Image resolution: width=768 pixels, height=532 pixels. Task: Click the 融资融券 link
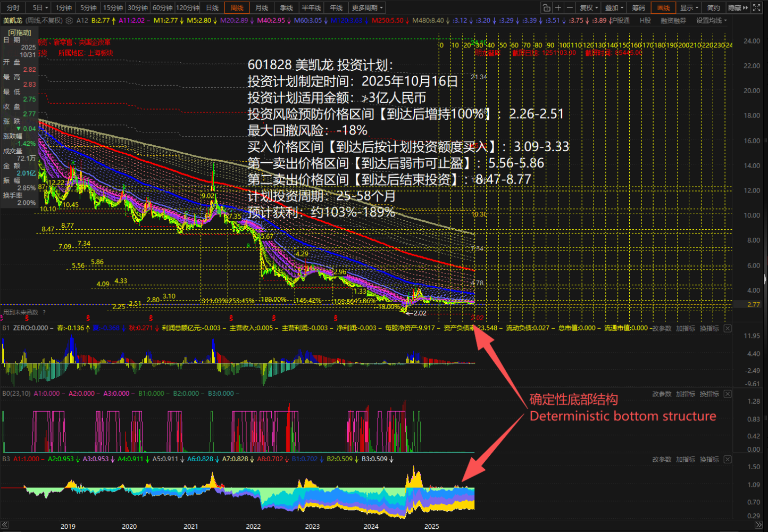[x=673, y=21]
